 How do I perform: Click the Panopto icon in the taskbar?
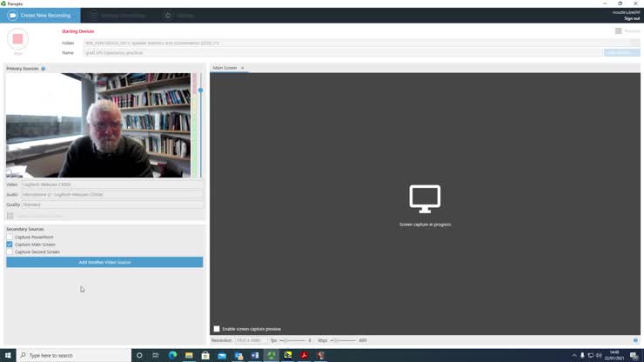[271, 355]
